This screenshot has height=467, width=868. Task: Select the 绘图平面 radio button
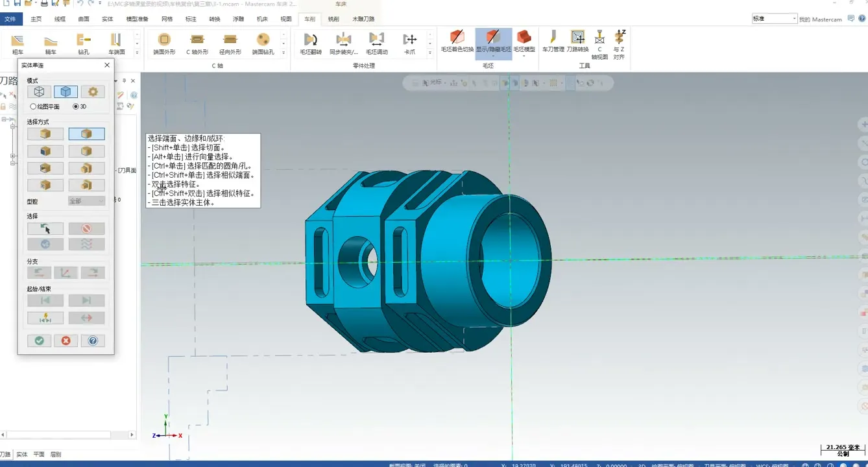point(34,106)
